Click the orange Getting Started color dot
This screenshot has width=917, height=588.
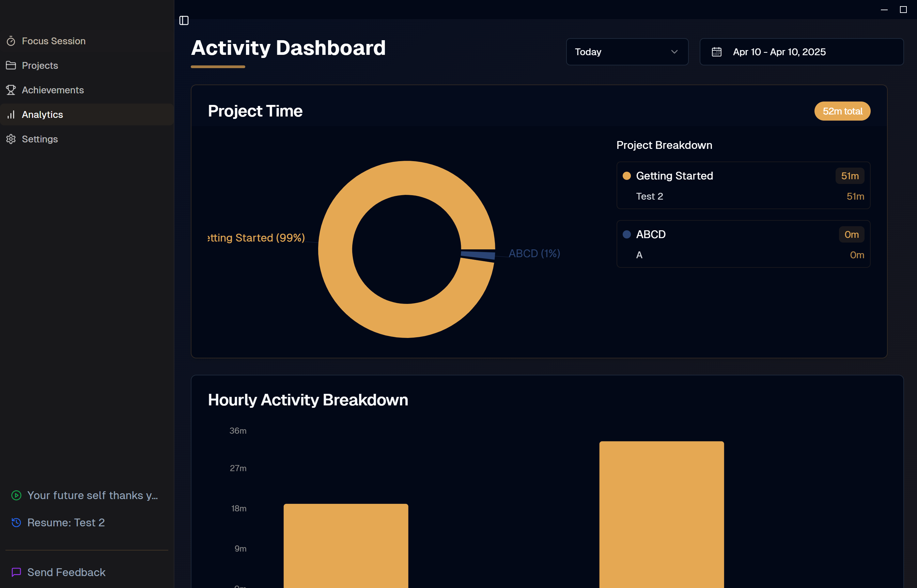pyautogui.click(x=626, y=176)
